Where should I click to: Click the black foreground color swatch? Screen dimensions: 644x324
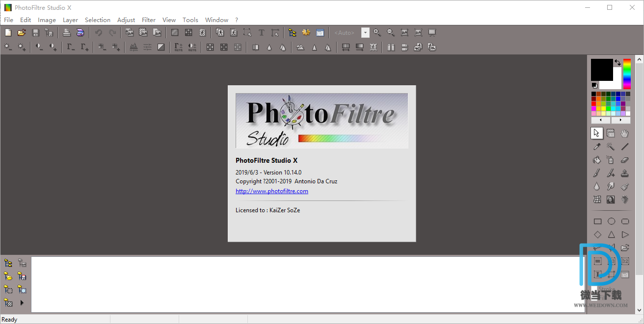coord(602,70)
